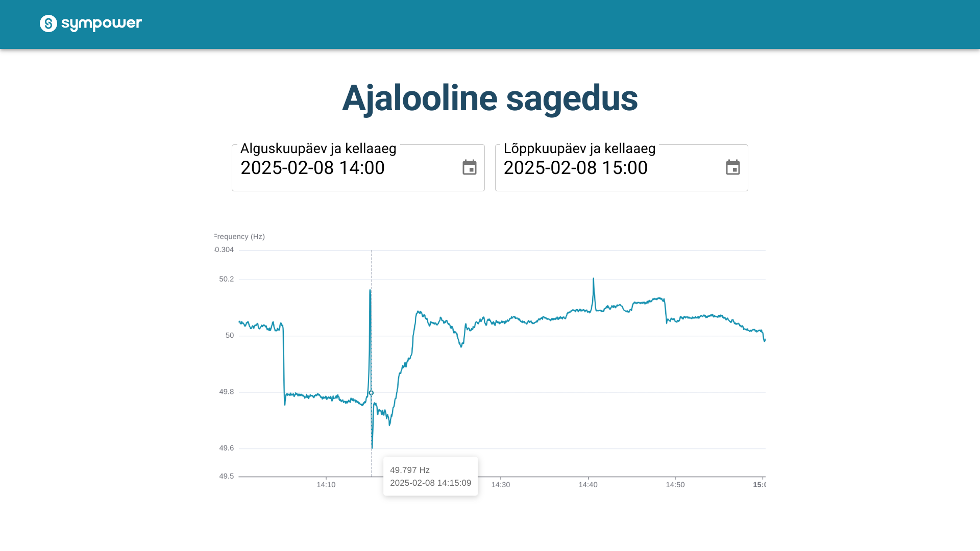Click the 14:10 time axis label
The image size is (980, 551).
tap(326, 485)
